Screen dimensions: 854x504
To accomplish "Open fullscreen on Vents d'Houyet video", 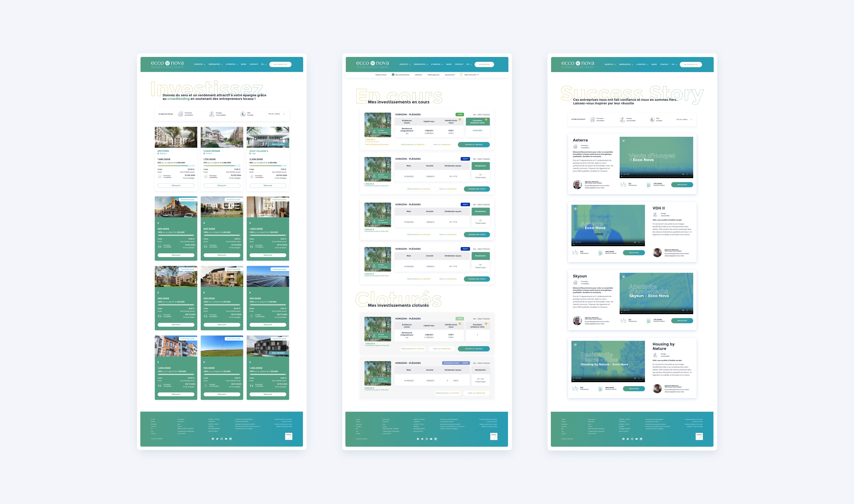I will [x=687, y=174].
